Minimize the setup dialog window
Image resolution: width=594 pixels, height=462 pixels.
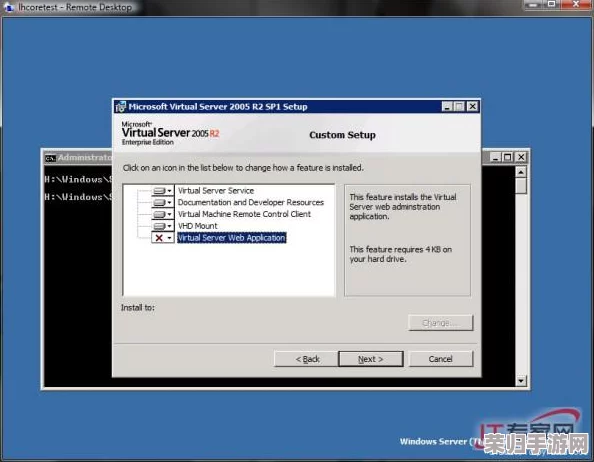(447, 107)
